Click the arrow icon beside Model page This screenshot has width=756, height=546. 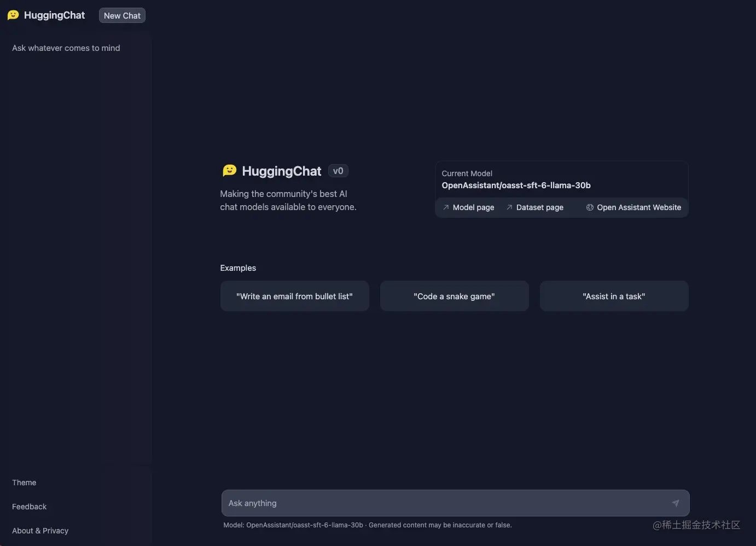[446, 207]
